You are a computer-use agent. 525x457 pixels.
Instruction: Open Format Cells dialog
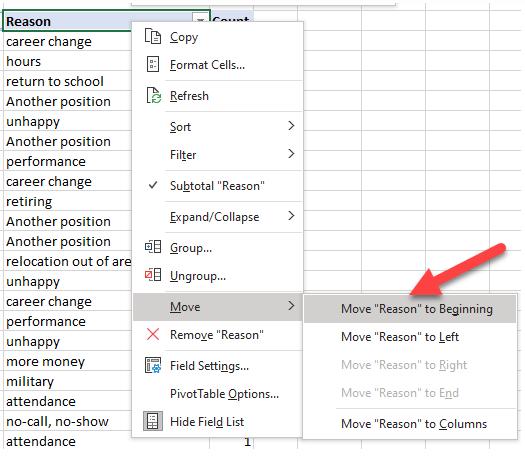pyautogui.click(x=218, y=65)
